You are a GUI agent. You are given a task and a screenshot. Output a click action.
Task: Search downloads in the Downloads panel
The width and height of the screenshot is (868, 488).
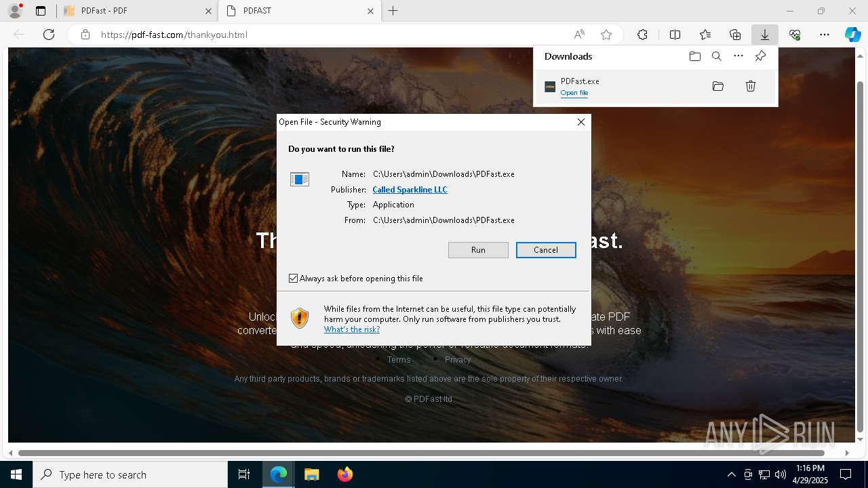717,56
